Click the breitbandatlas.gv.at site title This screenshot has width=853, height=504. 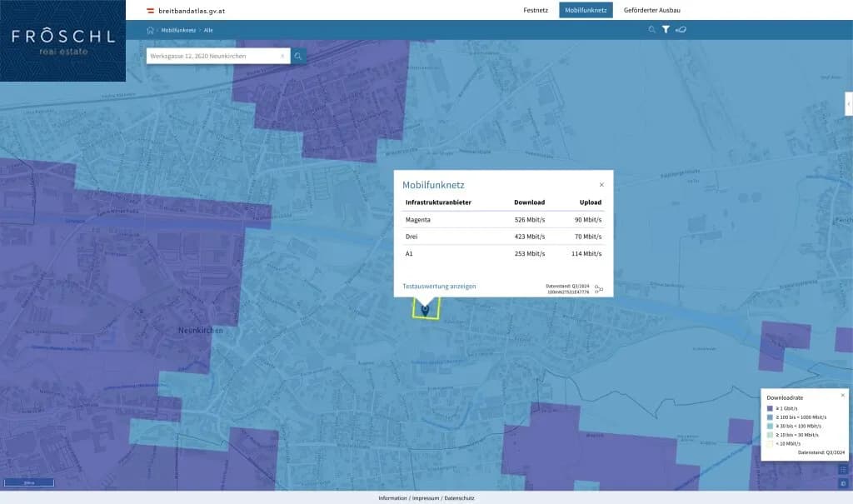(x=192, y=10)
